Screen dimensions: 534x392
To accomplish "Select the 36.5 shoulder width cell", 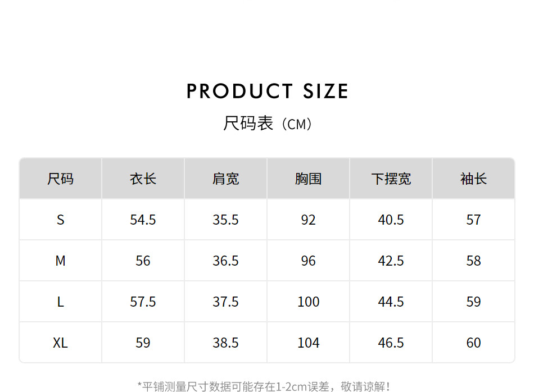I will [x=225, y=261].
